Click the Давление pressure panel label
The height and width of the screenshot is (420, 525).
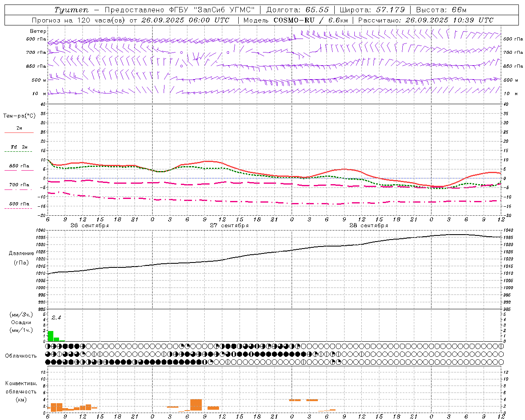pyautogui.click(x=21, y=253)
